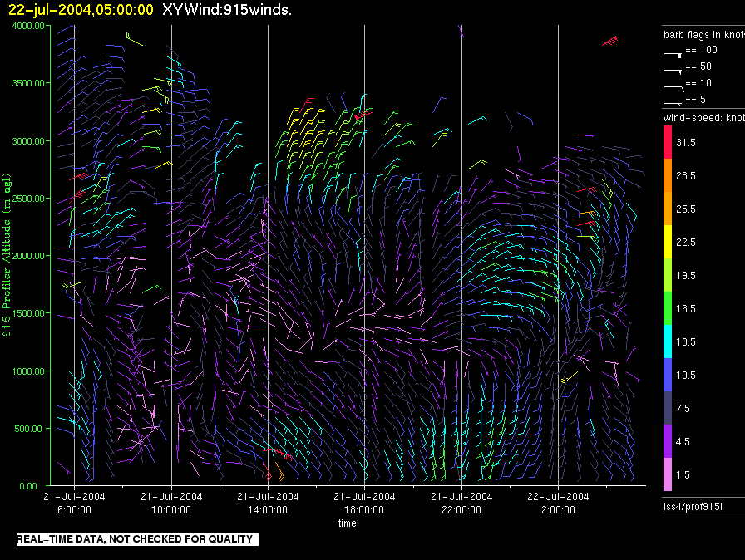Click the 100 knot barb flag symbol
This screenshot has height=560, width=745.
coord(673,55)
